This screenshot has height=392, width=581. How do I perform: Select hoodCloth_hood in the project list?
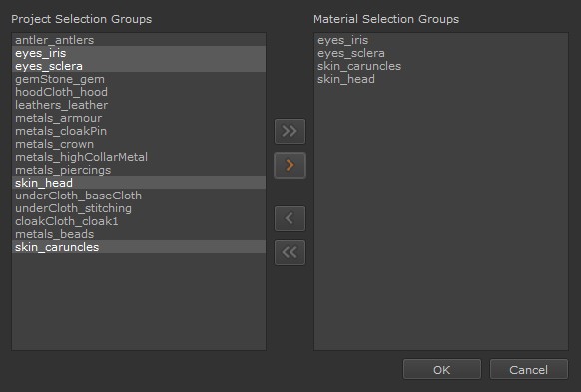[139, 92]
